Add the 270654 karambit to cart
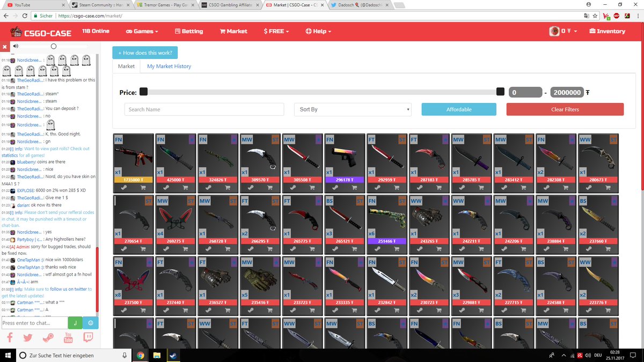Screen dimensions: 644x362 144,249
